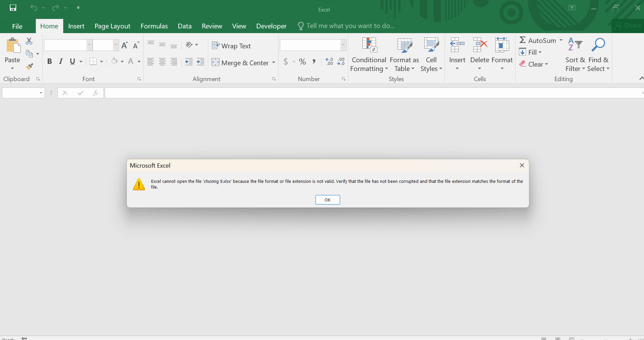Click the Insert Function fx icon
This screenshot has width=644, height=340.
pos(95,93)
